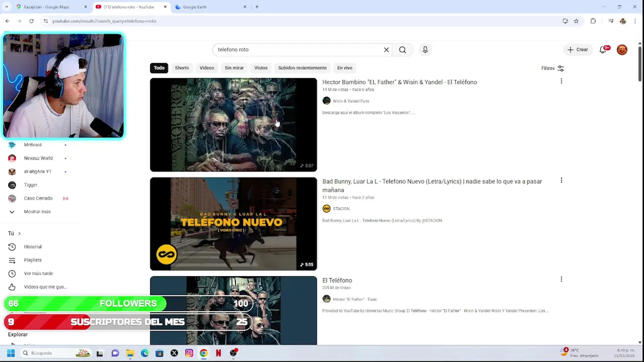This screenshot has height=362, width=644.
Task: Open the X app from the taskbar
Action: click(x=174, y=353)
